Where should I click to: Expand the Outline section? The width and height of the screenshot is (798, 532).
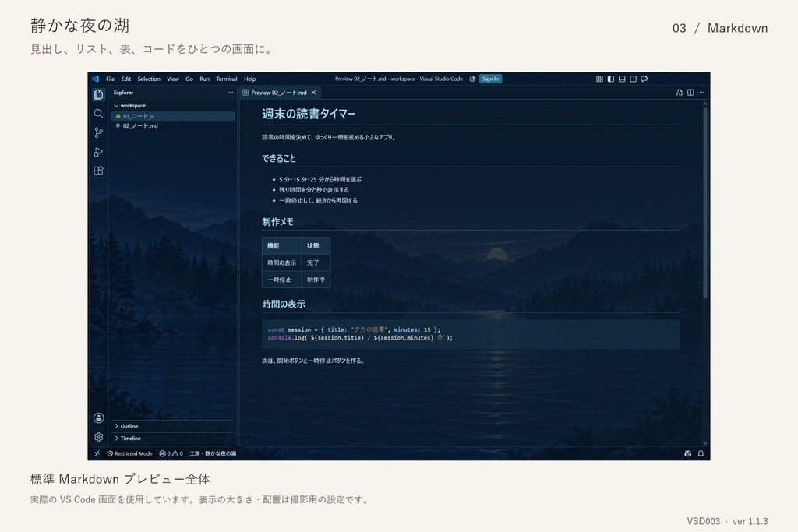(172, 426)
